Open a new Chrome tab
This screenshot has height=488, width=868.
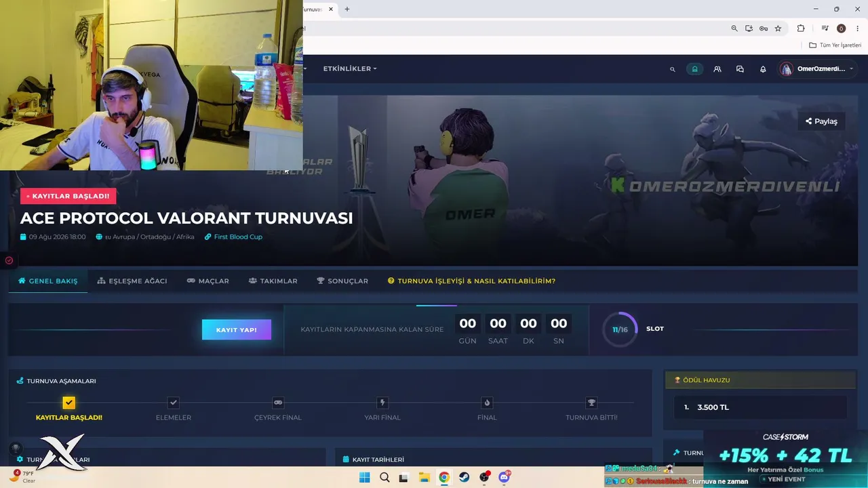(347, 9)
